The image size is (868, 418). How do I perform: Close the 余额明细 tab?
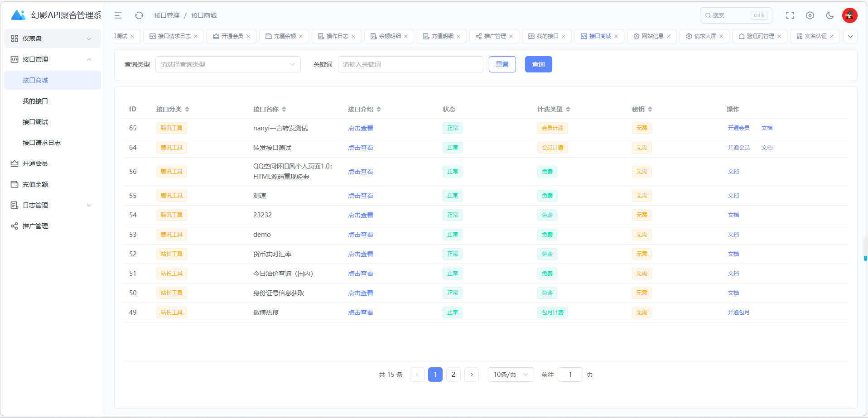pyautogui.click(x=406, y=36)
